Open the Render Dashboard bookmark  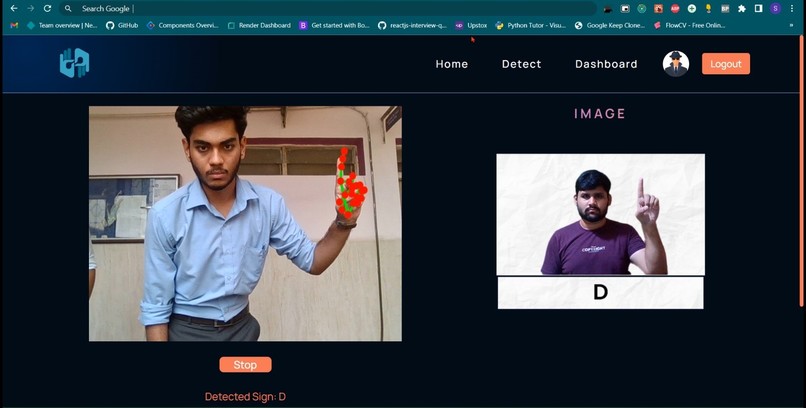pos(259,25)
